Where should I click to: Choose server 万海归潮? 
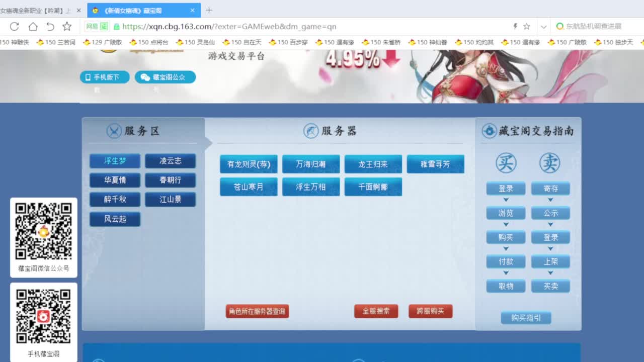click(311, 164)
